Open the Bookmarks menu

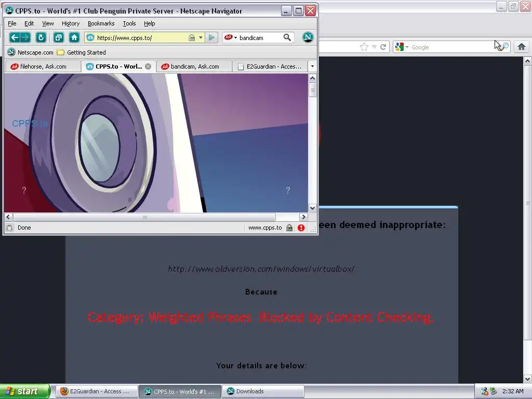(101, 23)
